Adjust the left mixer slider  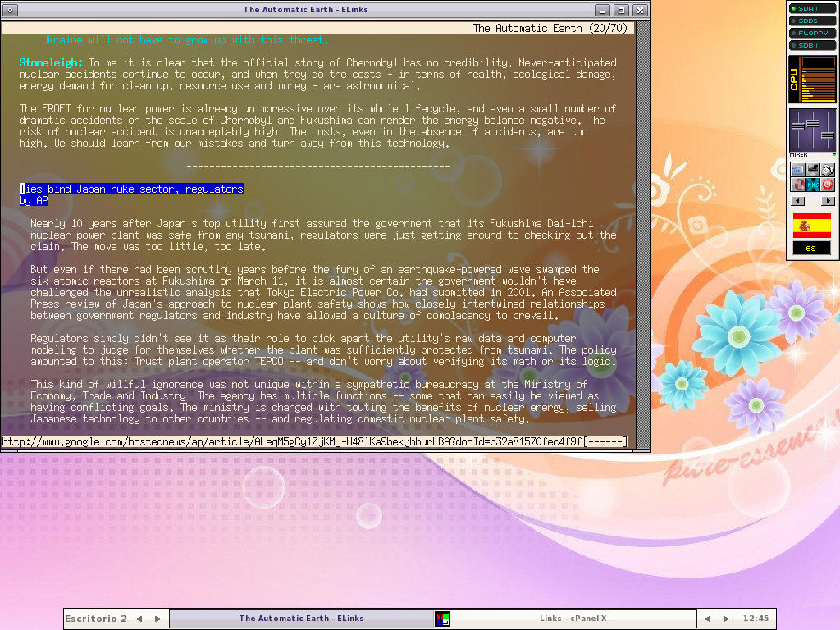(x=797, y=127)
